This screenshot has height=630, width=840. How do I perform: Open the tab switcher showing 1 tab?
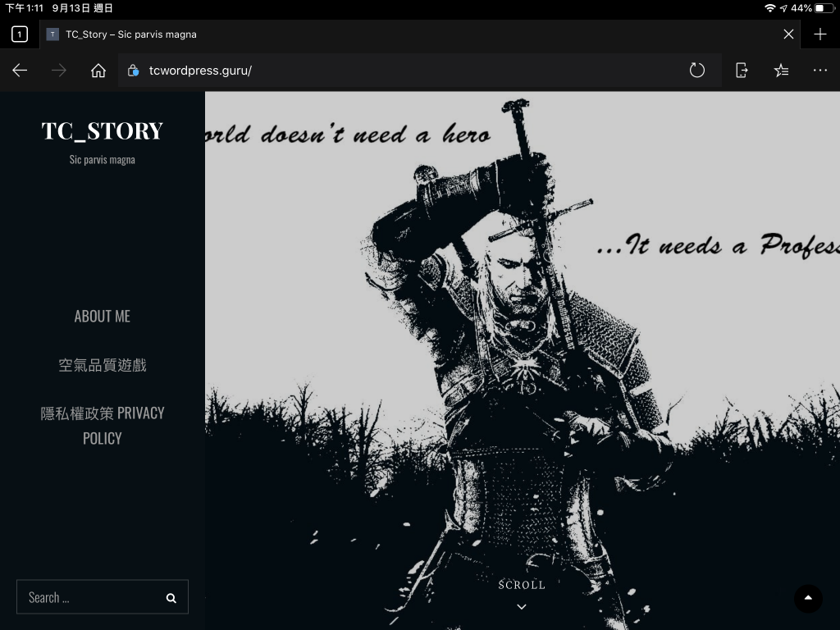click(x=20, y=34)
